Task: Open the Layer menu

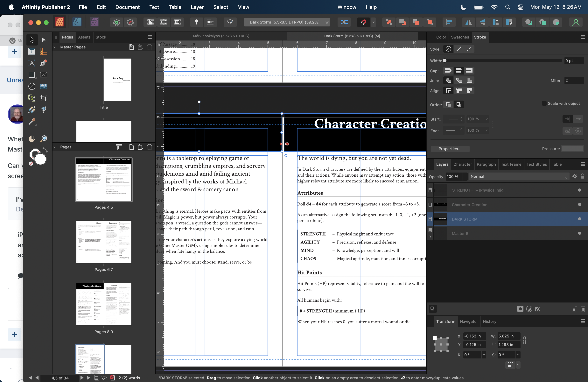Action: tap(197, 7)
